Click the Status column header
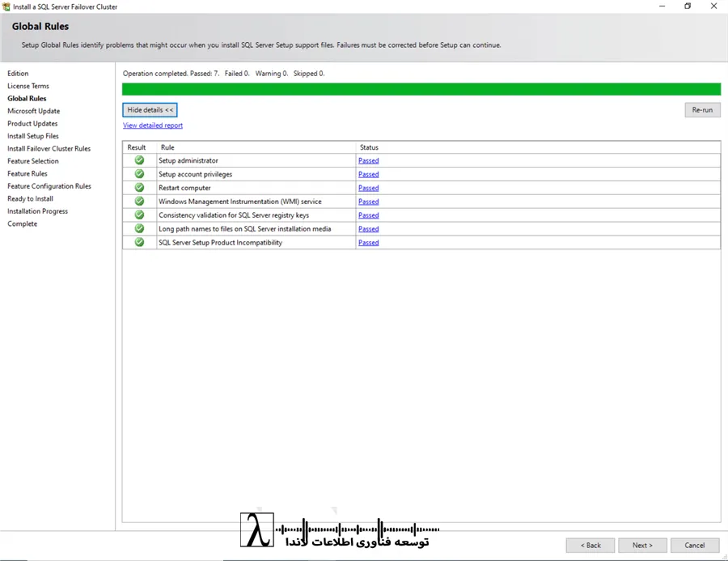 (369, 147)
